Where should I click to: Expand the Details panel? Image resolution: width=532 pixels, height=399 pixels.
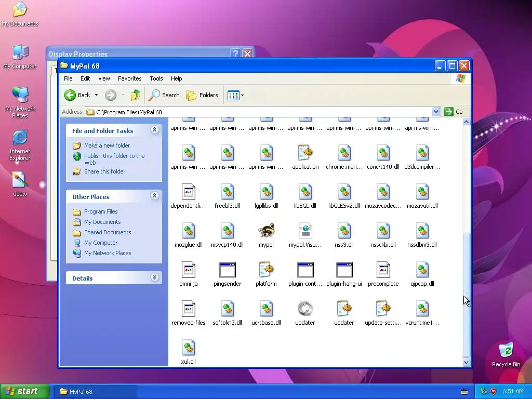[x=154, y=277]
